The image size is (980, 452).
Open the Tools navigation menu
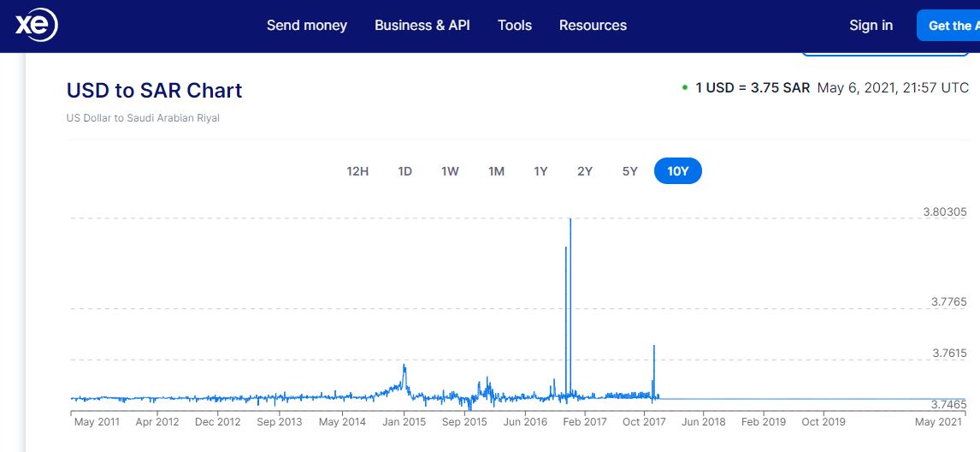point(515,26)
